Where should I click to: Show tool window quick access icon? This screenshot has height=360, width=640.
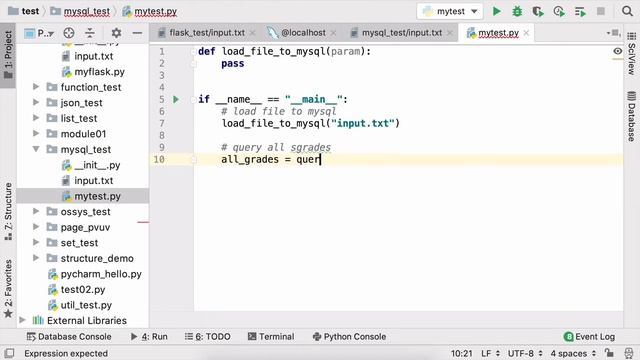click(x=9, y=353)
